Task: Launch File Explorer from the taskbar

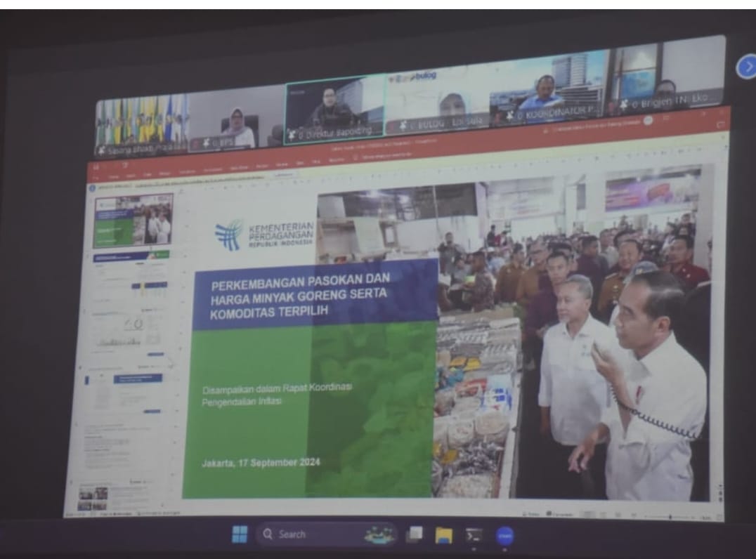Action: point(443,535)
